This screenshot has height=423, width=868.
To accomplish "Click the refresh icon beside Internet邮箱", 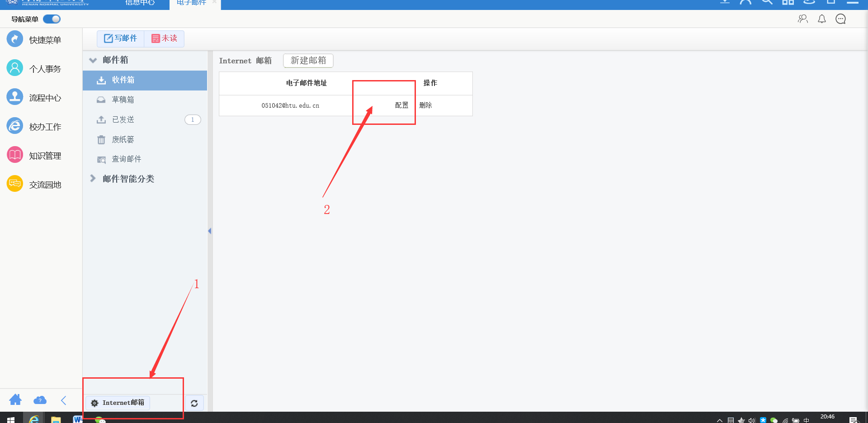I will (x=194, y=403).
